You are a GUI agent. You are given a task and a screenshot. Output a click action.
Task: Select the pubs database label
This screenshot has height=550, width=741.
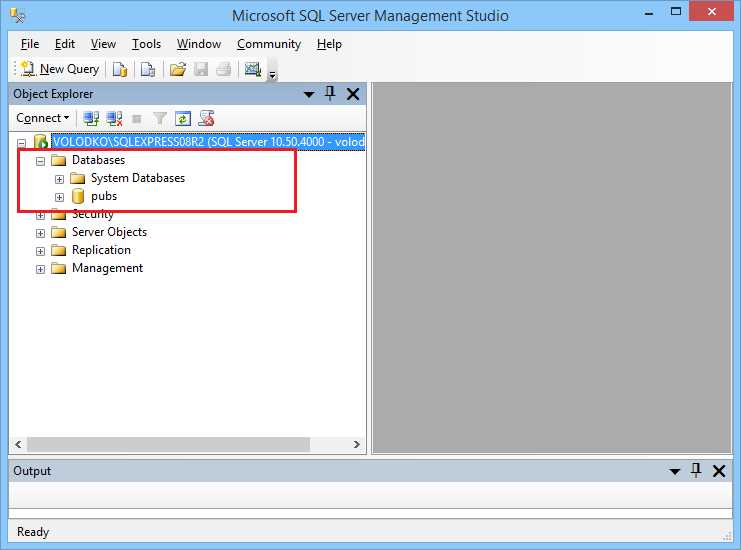coord(104,196)
